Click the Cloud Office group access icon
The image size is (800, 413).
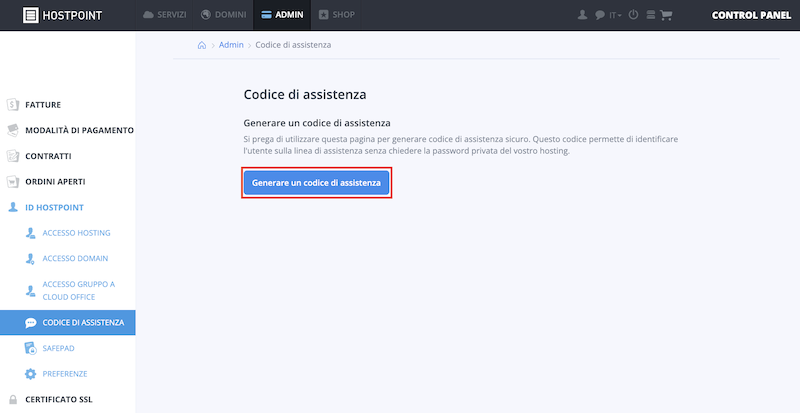point(30,291)
